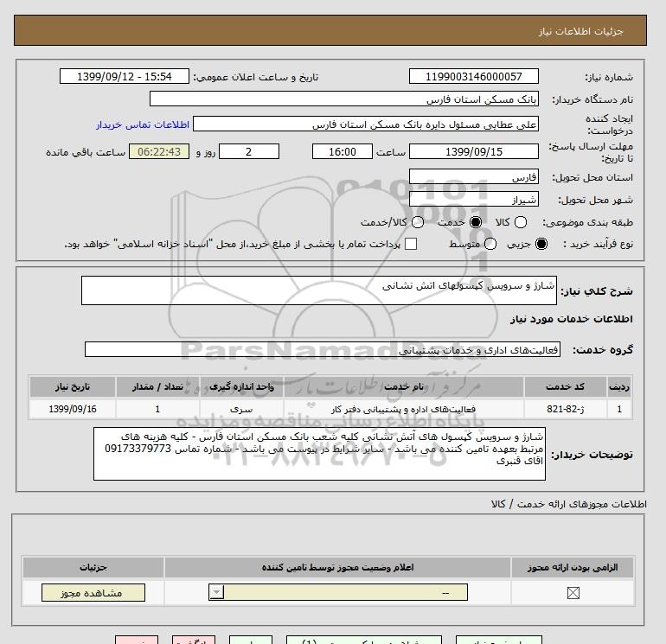The width and height of the screenshot is (666, 644).
Task: Click the تعداد / مقدار column header
Action: [x=157, y=386]
